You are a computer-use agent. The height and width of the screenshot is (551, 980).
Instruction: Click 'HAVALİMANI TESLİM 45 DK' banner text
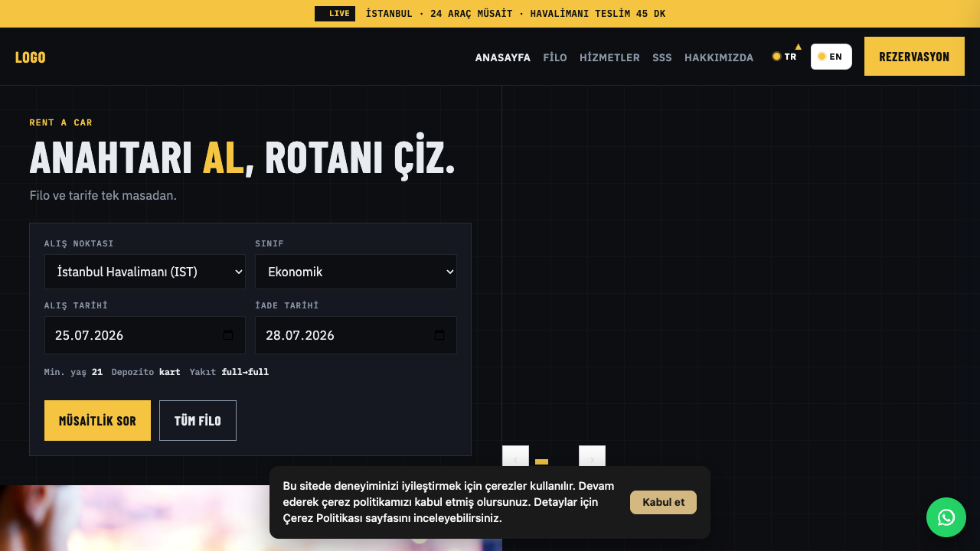click(598, 14)
